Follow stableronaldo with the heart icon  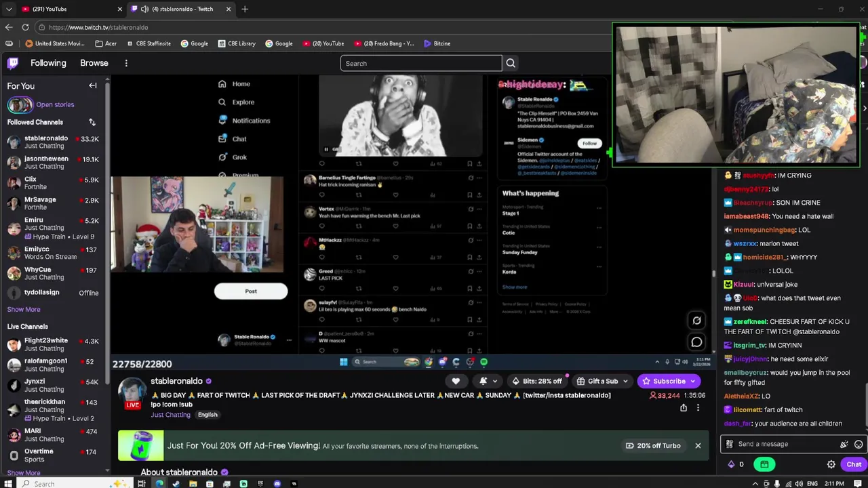[x=456, y=381]
